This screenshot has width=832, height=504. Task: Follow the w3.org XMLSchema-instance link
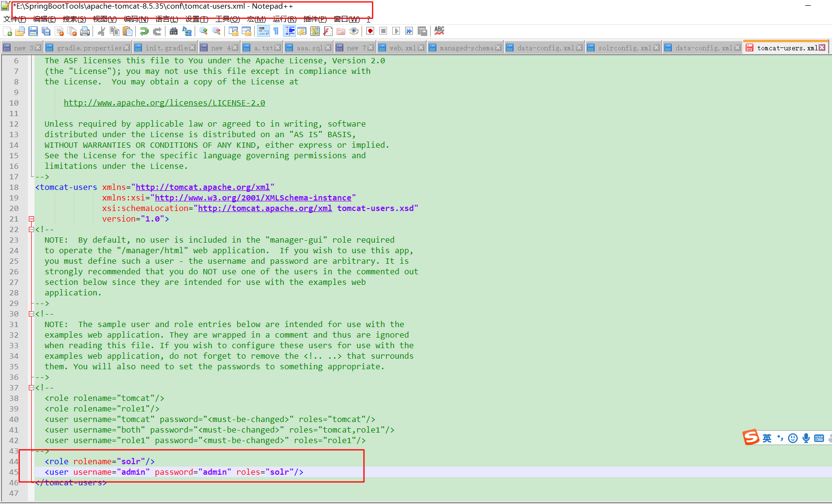tap(253, 198)
